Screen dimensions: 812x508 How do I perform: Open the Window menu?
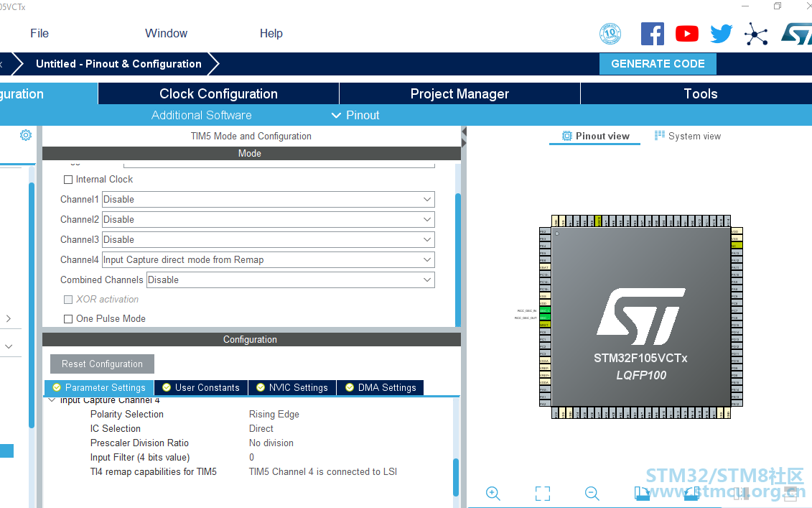click(167, 33)
